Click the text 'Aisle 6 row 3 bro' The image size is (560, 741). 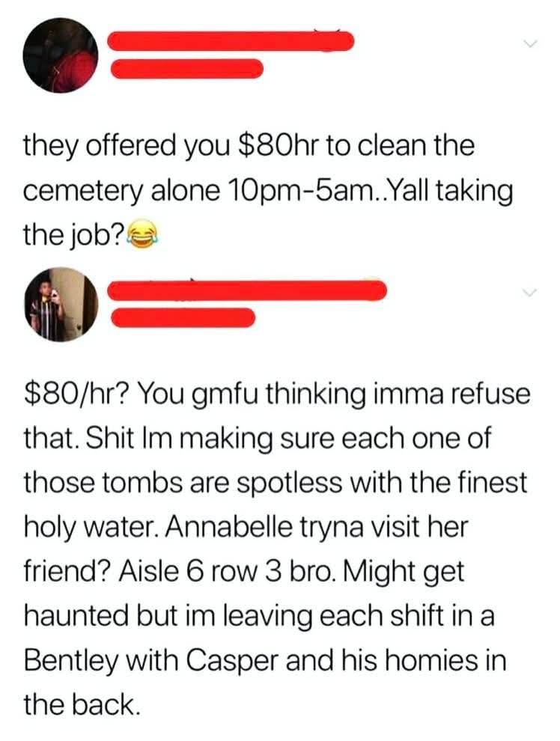click(226, 571)
